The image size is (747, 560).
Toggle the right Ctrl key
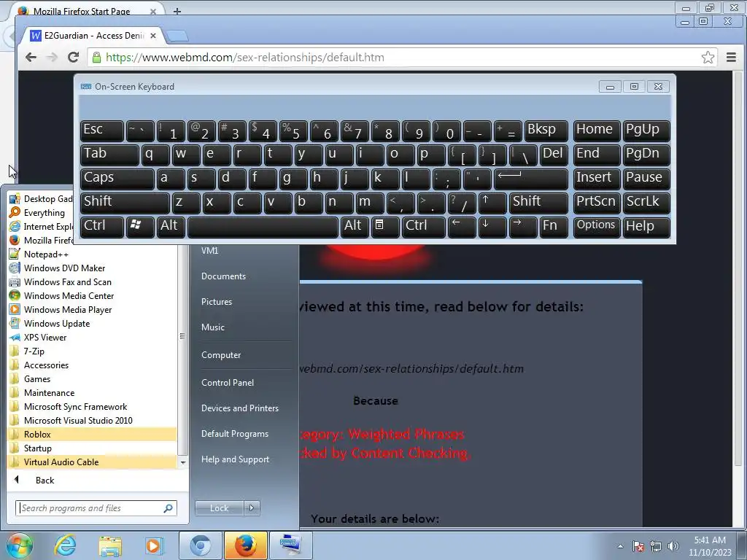pos(423,227)
